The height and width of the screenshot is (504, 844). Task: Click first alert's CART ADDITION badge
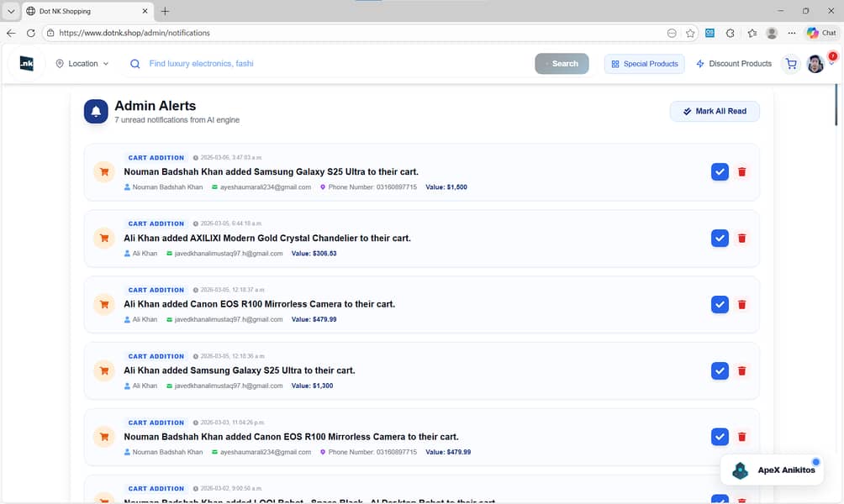[156, 158]
